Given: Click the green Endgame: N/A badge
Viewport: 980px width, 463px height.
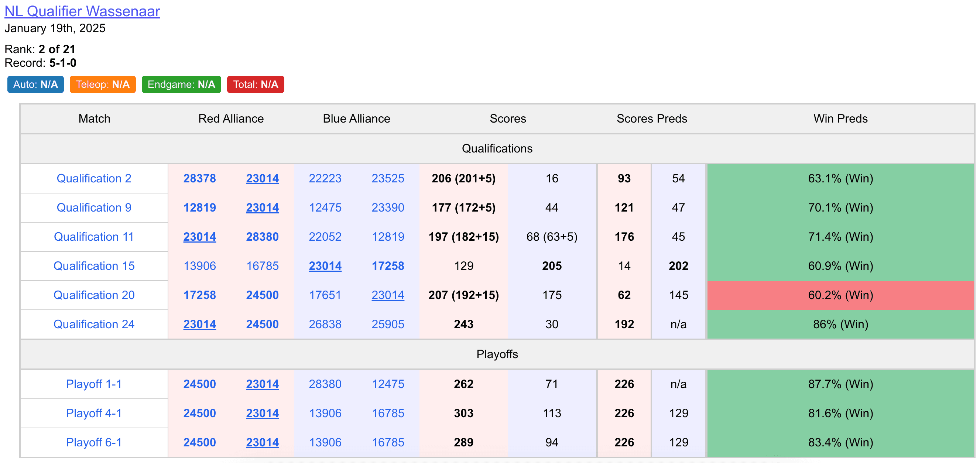Looking at the screenshot, I should pos(181,85).
